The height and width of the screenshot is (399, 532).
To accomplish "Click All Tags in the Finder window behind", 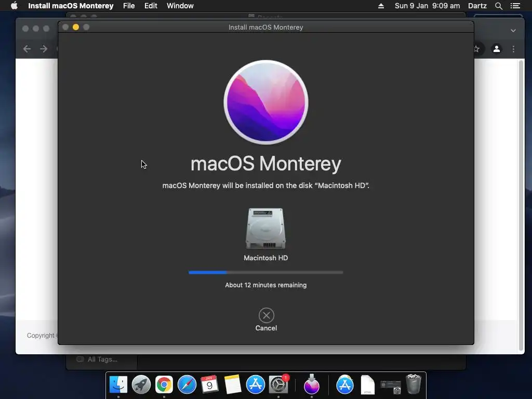I will (x=102, y=360).
